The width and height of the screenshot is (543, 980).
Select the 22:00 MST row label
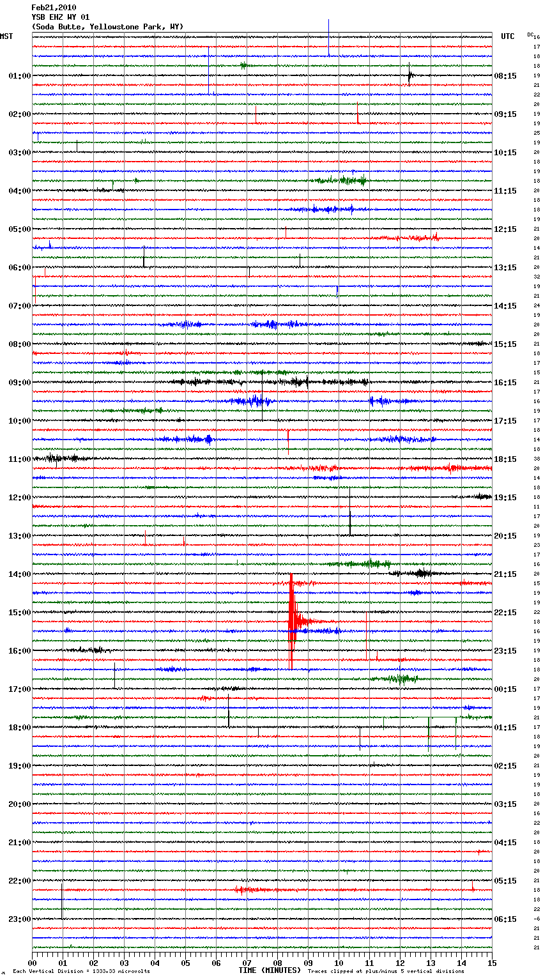(x=19, y=881)
